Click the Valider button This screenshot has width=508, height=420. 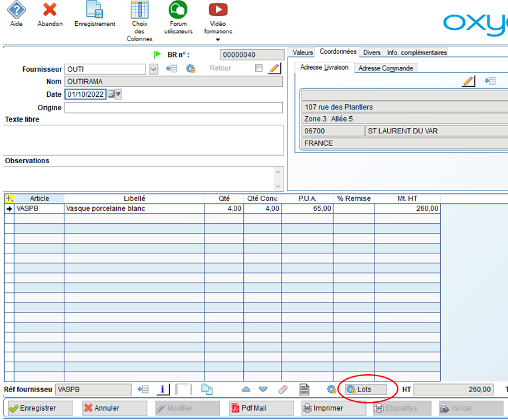click(x=471, y=408)
